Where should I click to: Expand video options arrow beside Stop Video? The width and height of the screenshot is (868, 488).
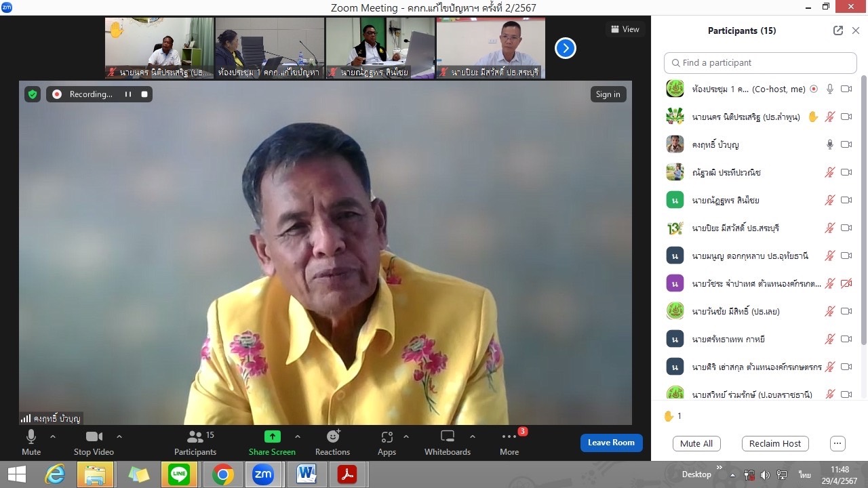point(119,436)
